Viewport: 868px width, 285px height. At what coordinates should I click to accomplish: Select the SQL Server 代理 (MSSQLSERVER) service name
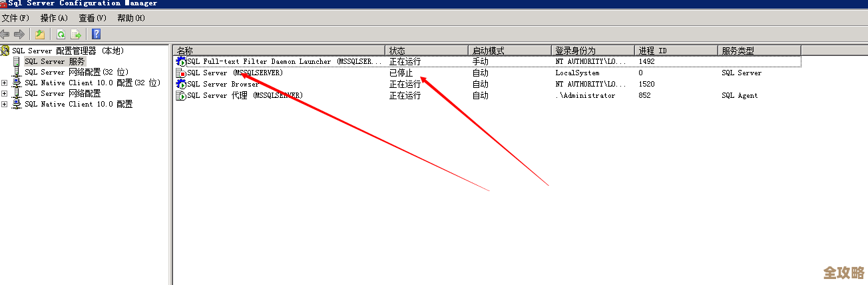point(245,96)
